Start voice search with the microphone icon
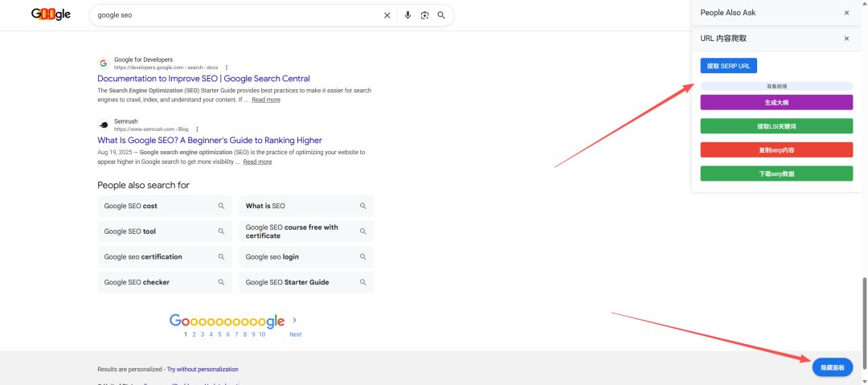This screenshot has width=868, height=385. [x=408, y=15]
